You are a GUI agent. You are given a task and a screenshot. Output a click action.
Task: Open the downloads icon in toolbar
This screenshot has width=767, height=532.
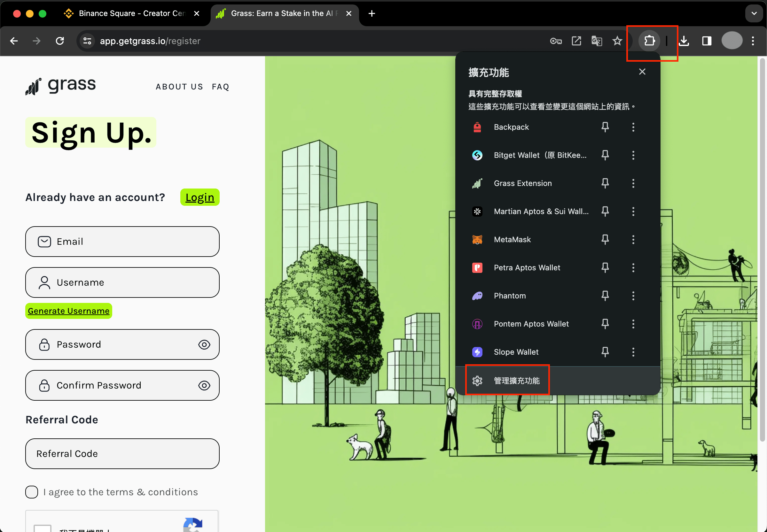684,41
